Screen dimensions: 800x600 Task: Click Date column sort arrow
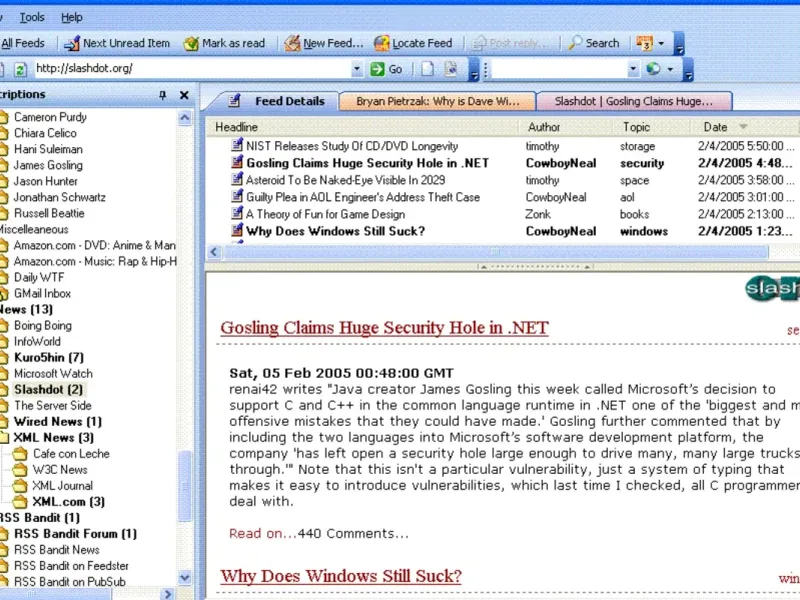(x=743, y=127)
